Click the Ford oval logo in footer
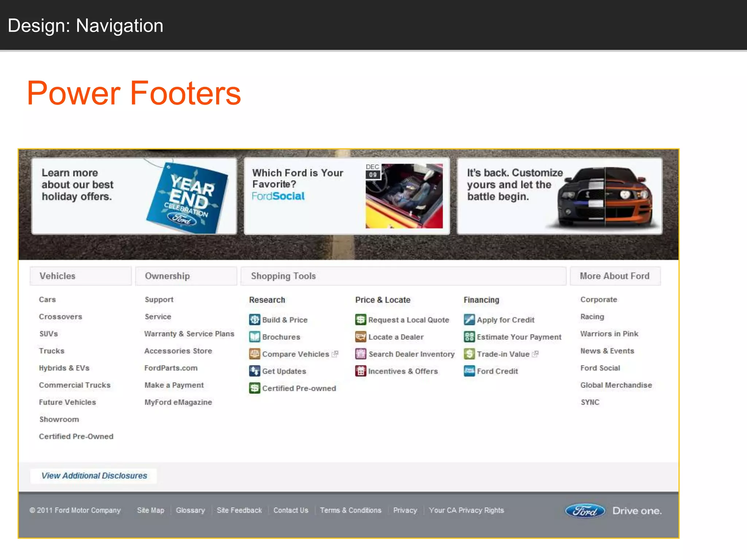Screen dimensions: 747x560 click(x=585, y=511)
